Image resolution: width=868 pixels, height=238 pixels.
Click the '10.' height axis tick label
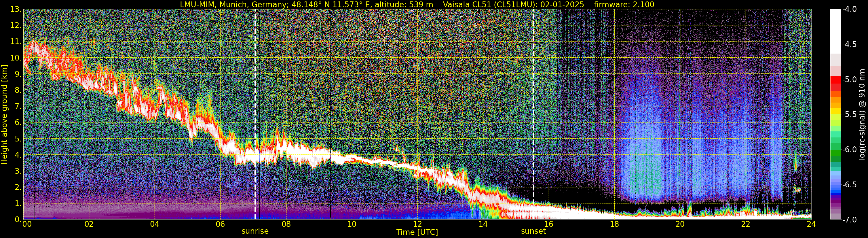tap(16, 58)
